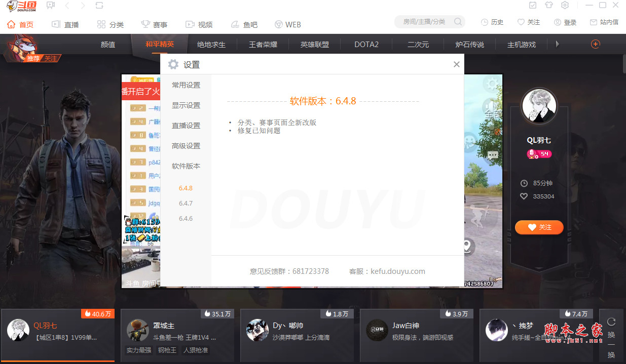Viewport: 626px width, 364px height.
Task: Open the skin (T-shirt) icon
Action: [x=549, y=5]
